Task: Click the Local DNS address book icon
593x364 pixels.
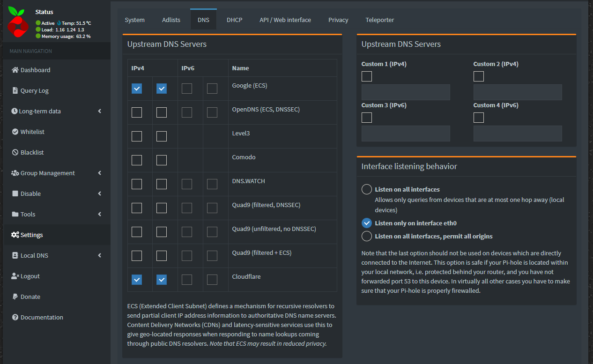Action: pos(15,255)
